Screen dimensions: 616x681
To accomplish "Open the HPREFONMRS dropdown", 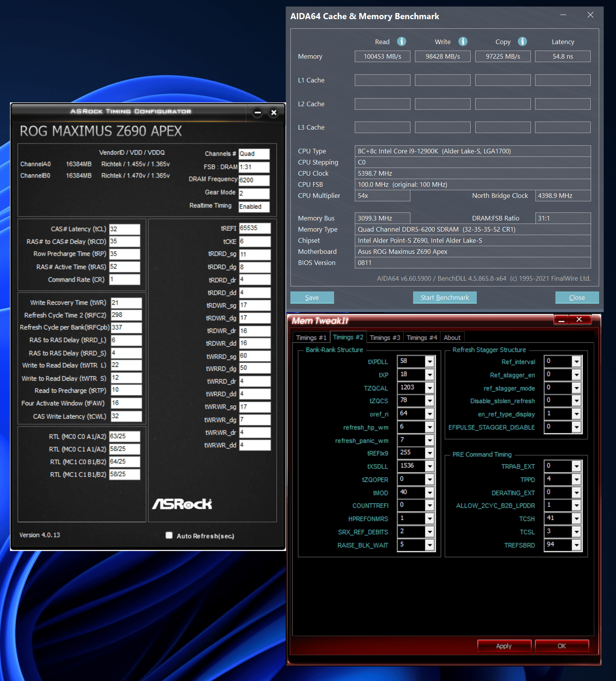I will coord(430,519).
